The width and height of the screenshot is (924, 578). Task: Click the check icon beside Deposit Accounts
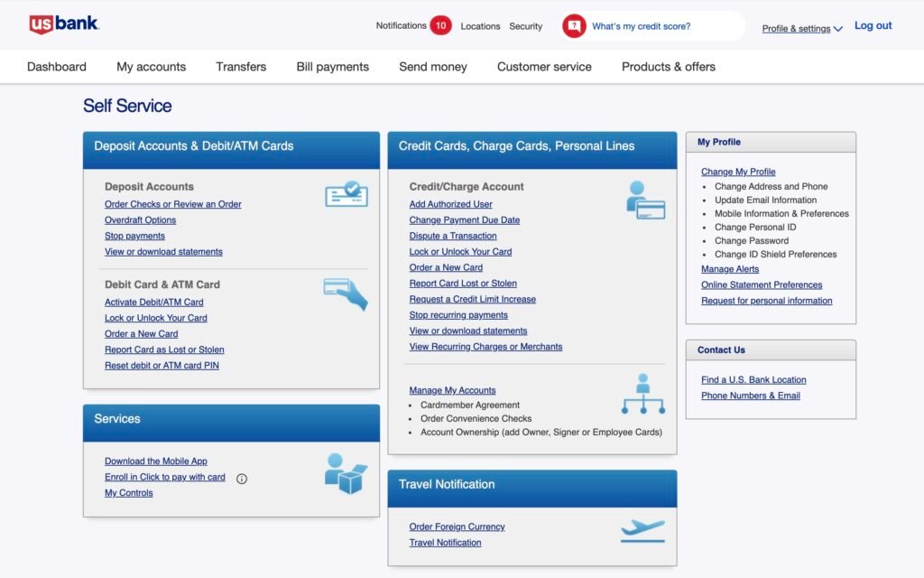[x=346, y=194]
